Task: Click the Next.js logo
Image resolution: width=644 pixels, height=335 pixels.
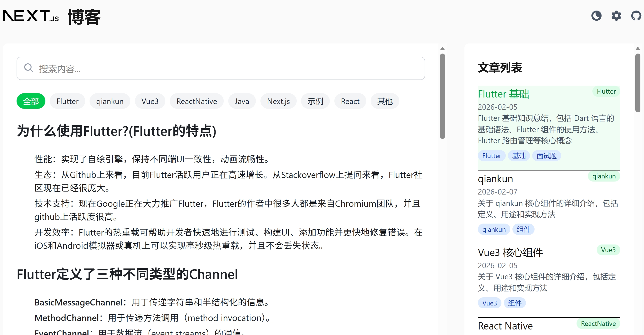Action: (x=31, y=16)
